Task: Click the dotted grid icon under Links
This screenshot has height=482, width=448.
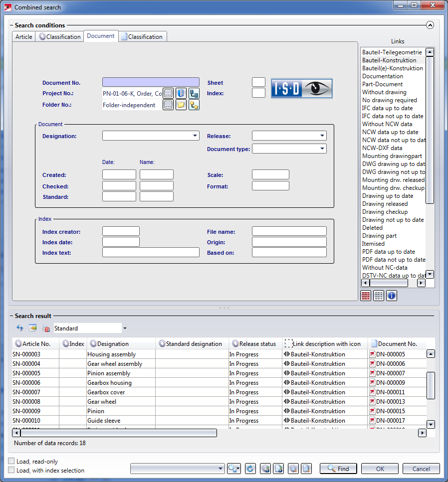Action: [379, 296]
